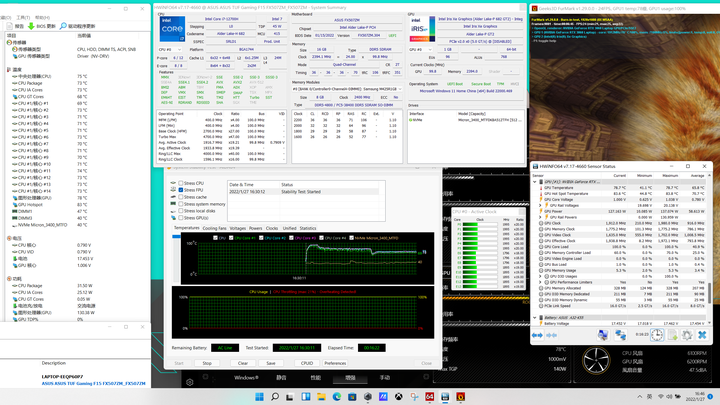Enable the Stress cache checkbox
The width and height of the screenshot is (720, 405).
click(x=181, y=197)
